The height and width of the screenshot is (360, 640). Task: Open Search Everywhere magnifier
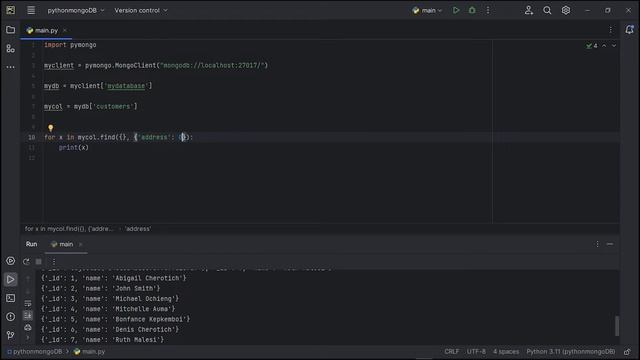[547, 10]
